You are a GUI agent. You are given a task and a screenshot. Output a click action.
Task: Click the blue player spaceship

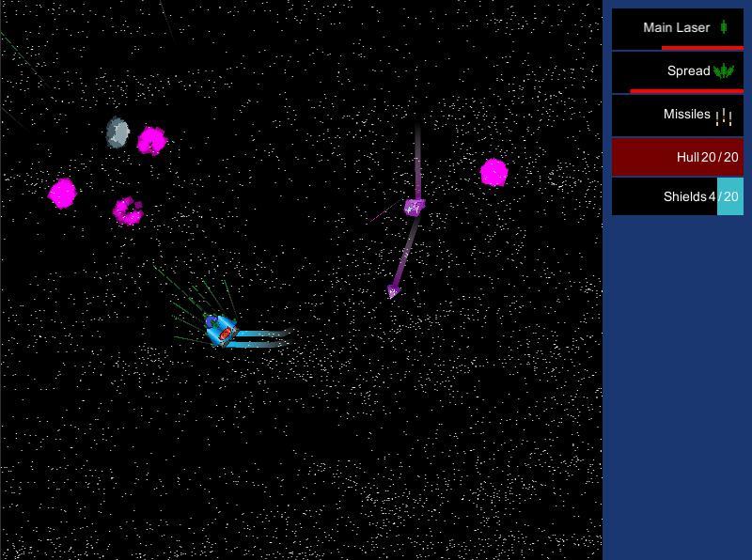tap(221, 330)
